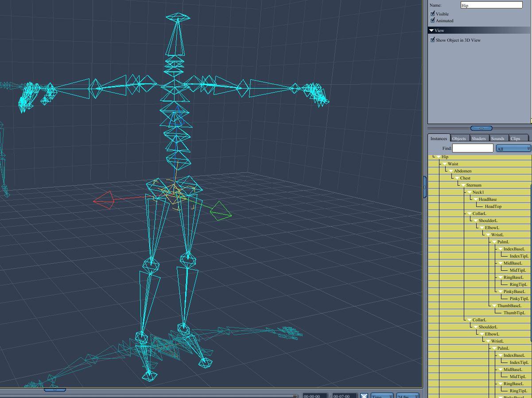Collapse the Sternum node triangle
This screenshot has height=398, width=532.
(x=463, y=185)
